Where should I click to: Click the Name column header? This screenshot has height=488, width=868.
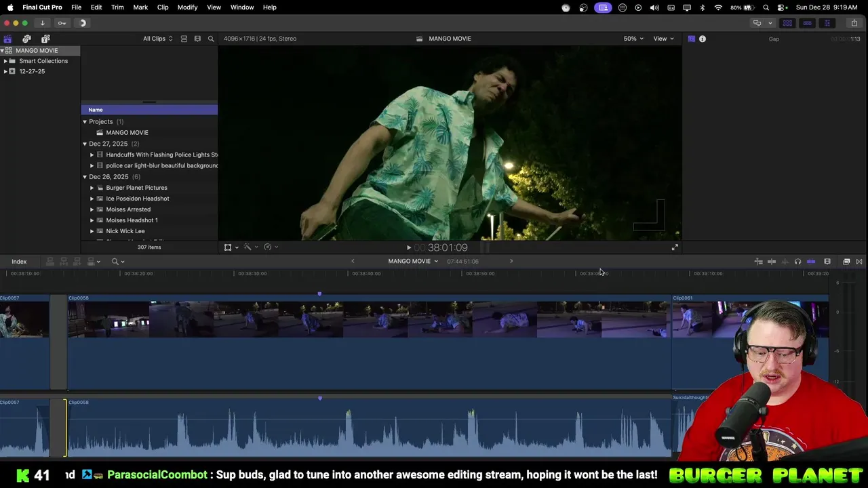(x=149, y=110)
